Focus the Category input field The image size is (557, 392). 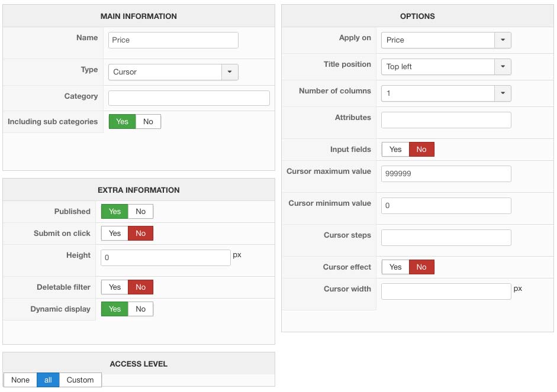coord(189,98)
